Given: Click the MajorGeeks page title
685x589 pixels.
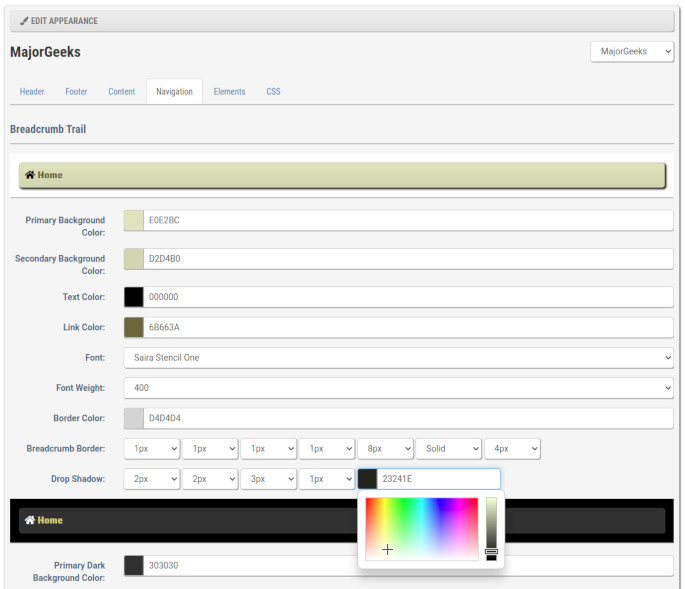Looking at the screenshot, I should pyautogui.click(x=45, y=52).
